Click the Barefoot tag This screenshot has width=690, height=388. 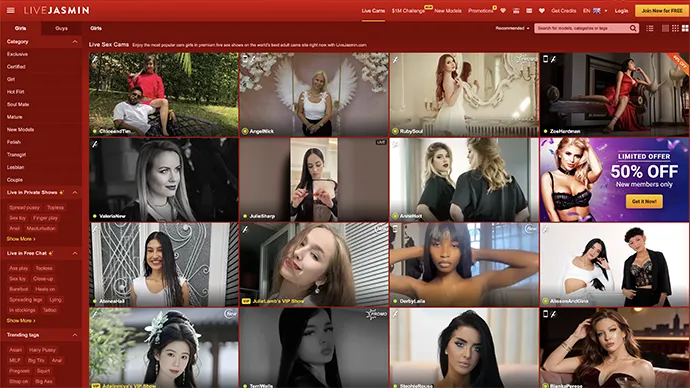pos(18,289)
